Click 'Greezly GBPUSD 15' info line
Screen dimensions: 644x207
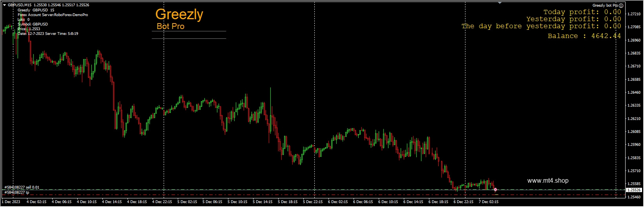click(x=36, y=10)
